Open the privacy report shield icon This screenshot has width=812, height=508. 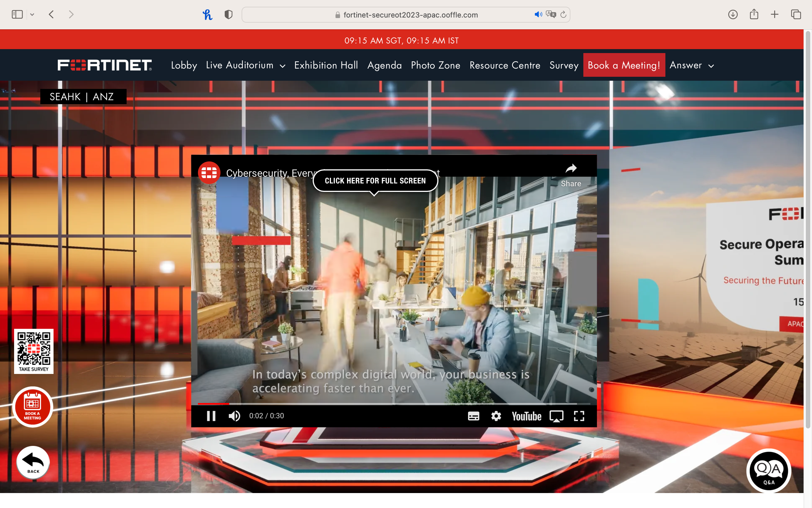pos(228,14)
